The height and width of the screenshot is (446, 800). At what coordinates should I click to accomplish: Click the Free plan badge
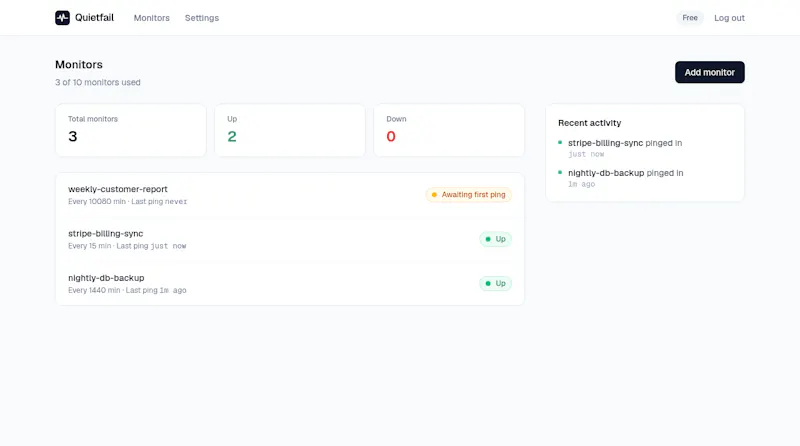coord(690,18)
